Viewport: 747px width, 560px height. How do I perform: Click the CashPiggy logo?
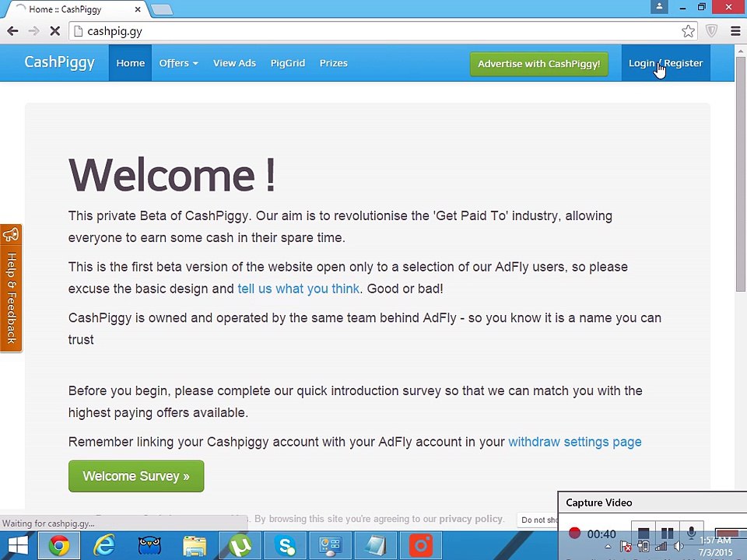60,62
